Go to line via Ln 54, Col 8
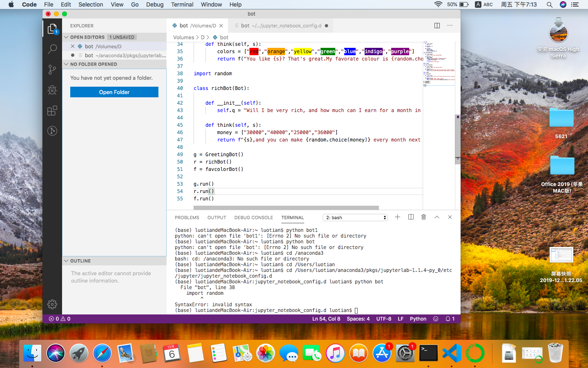The height and width of the screenshot is (368, 588). pos(326,319)
